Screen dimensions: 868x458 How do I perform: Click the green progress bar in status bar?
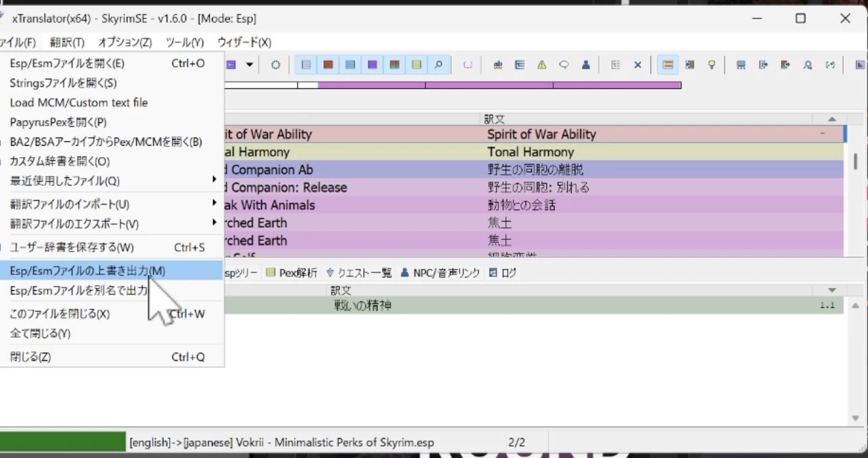pyautogui.click(x=63, y=442)
